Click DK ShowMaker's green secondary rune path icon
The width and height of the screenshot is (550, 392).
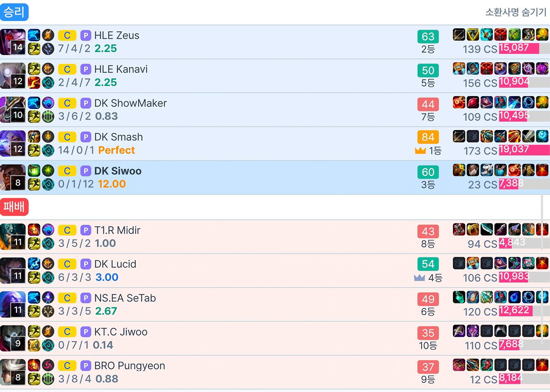click(48, 116)
